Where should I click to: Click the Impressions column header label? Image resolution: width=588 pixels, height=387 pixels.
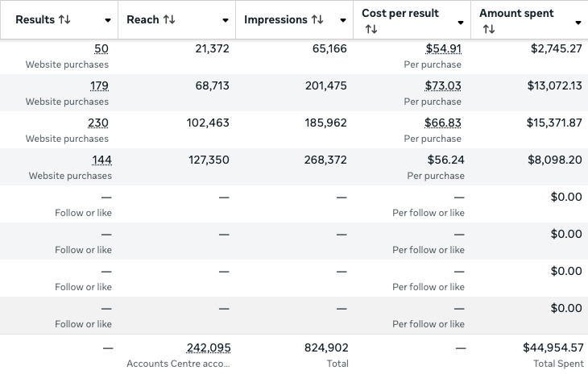(x=275, y=19)
